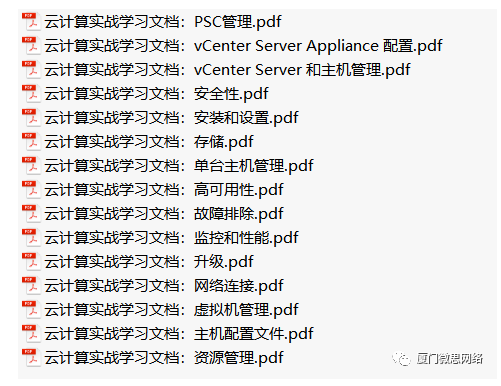The image size is (501, 386).
Task: Click the PDF icon beside vCenter Server Appliance 配置.pdf
Action: pos(31,46)
